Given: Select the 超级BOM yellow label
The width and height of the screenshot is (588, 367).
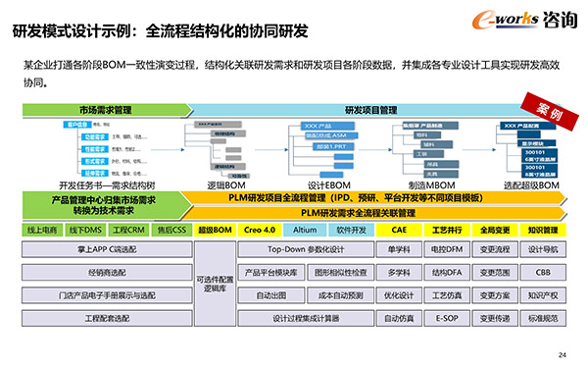Looking at the screenshot, I should [215, 230].
